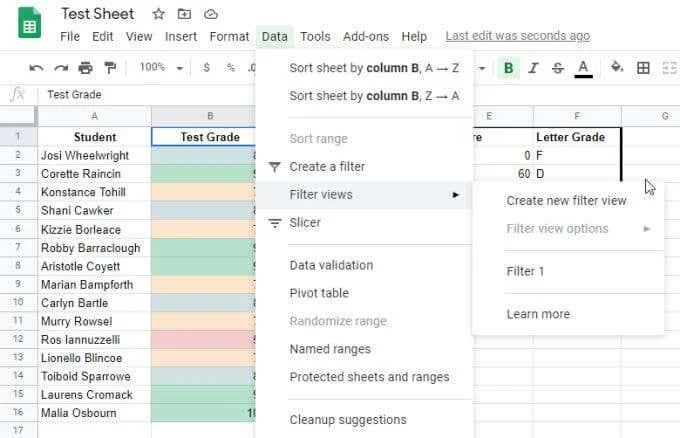Viewport: 680px width, 438px height.
Task: Click the Google Sheets home logo
Action: 29,23
